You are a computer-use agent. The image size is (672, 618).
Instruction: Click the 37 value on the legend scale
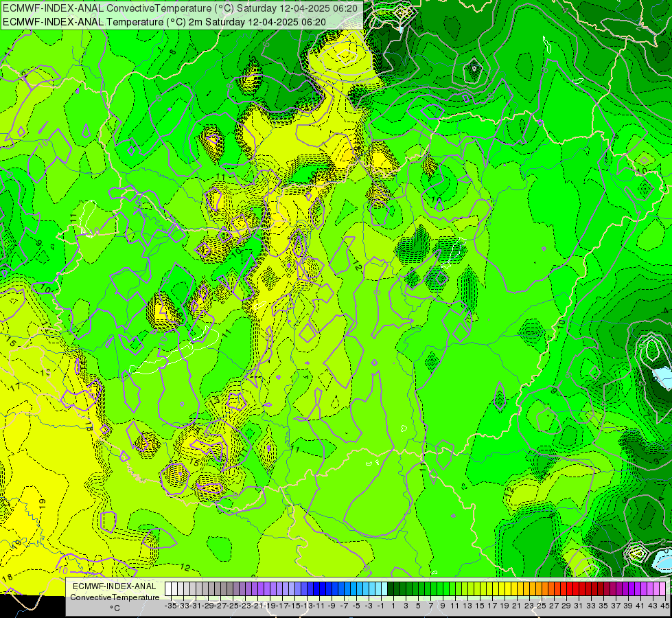coord(616,606)
